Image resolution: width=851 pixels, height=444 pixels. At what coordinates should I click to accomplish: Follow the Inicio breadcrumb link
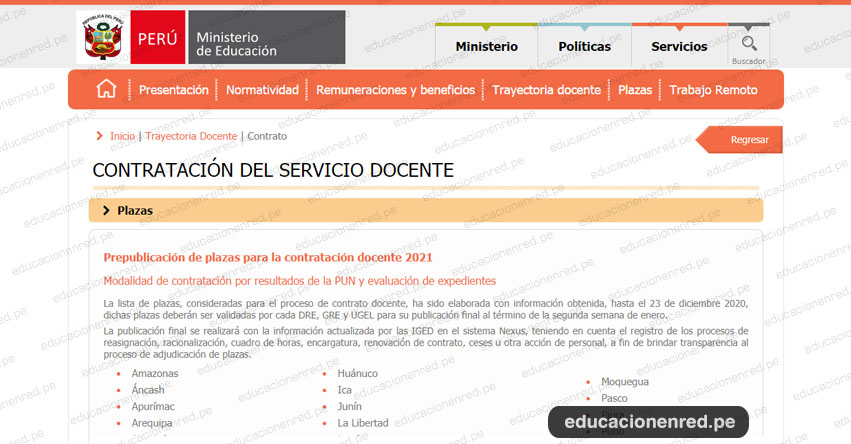[x=123, y=136]
